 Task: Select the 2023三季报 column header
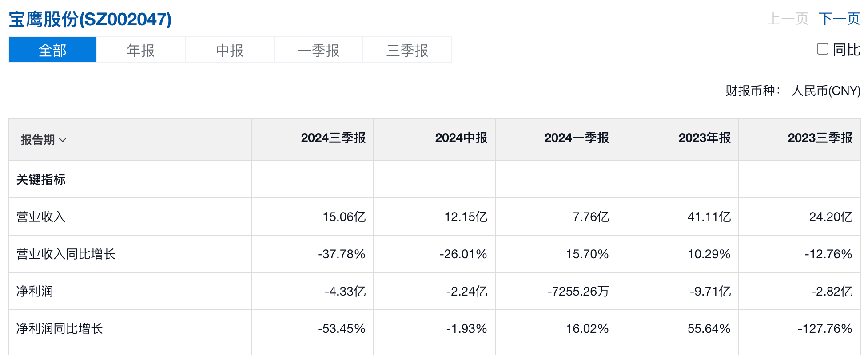[x=820, y=138]
